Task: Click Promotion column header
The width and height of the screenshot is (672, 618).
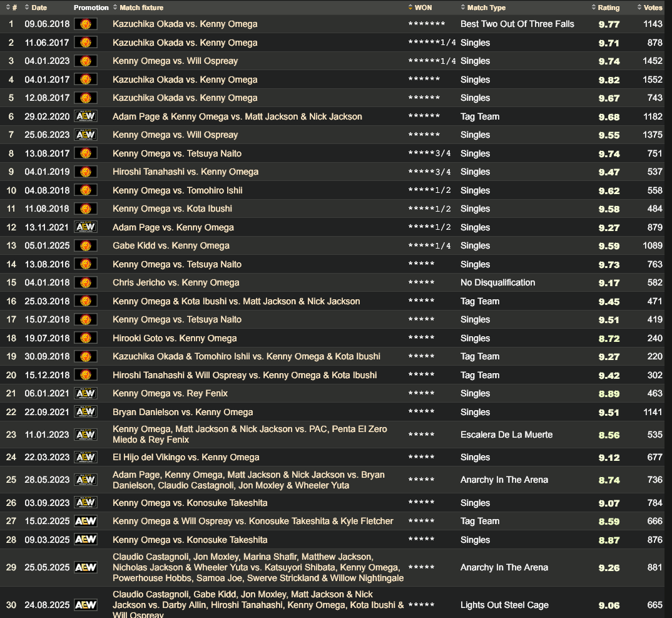Action: click(x=91, y=8)
